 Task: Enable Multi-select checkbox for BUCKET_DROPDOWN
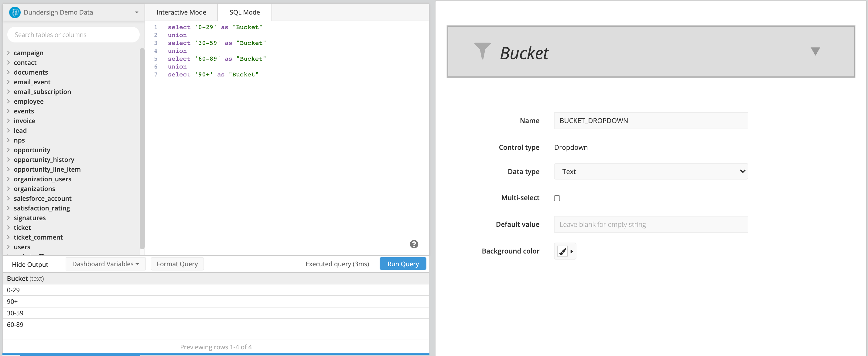point(557,198)
